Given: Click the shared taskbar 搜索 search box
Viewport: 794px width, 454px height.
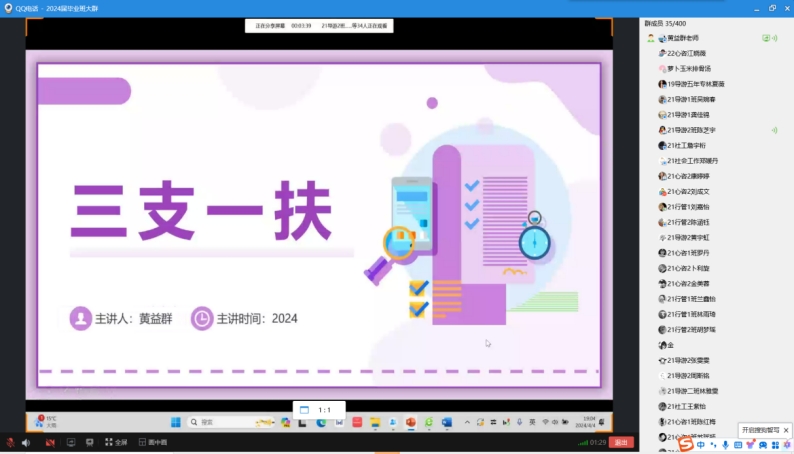Looking at the screenshot, I should 215,422.
